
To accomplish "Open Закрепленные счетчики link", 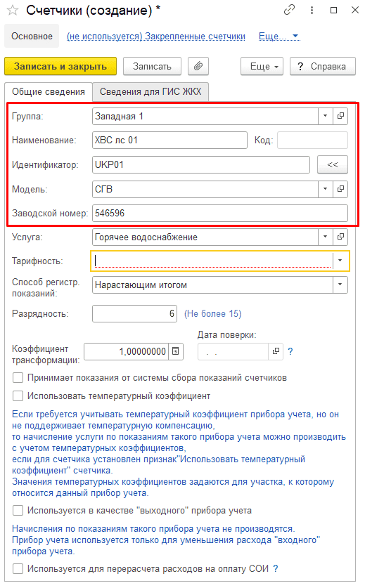I will [156, 37].
